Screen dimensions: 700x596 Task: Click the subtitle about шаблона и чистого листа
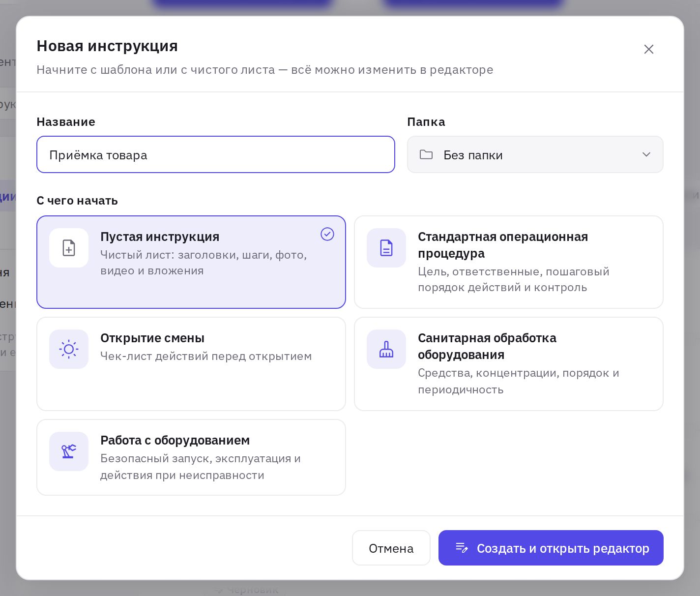click(x=265, y=70)
